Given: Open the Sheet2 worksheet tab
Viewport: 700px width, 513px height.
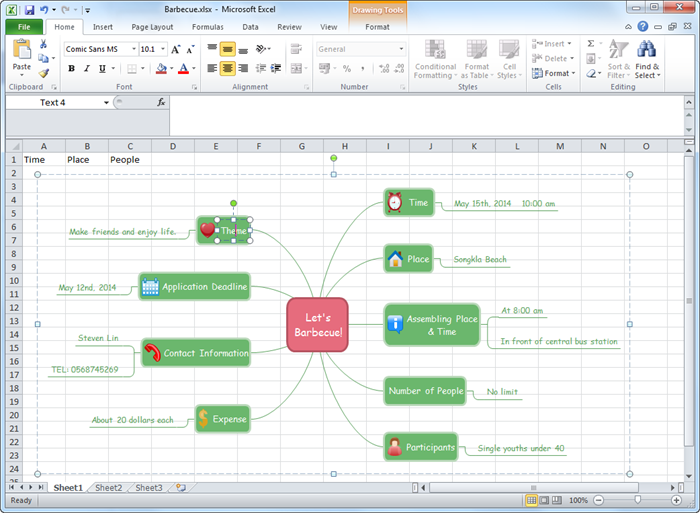Looking at the screenshot, I should 108,488.
